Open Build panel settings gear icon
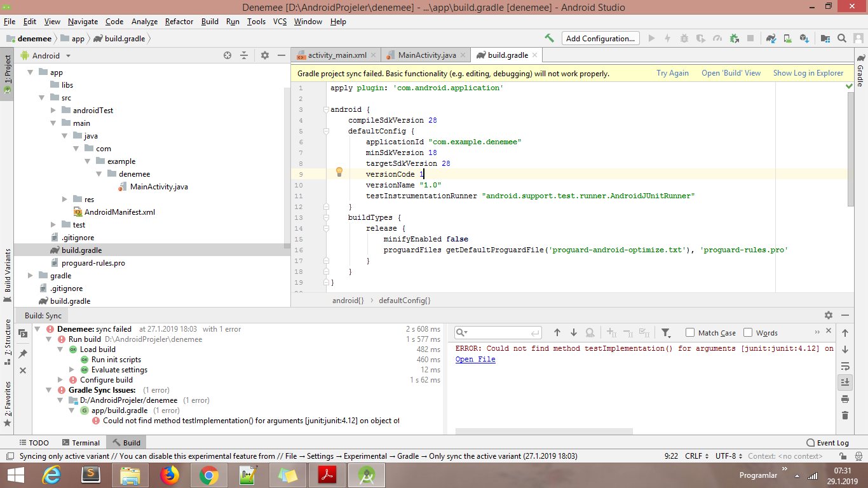This screenshot has height=488, width=868. [x=829, y=315]
